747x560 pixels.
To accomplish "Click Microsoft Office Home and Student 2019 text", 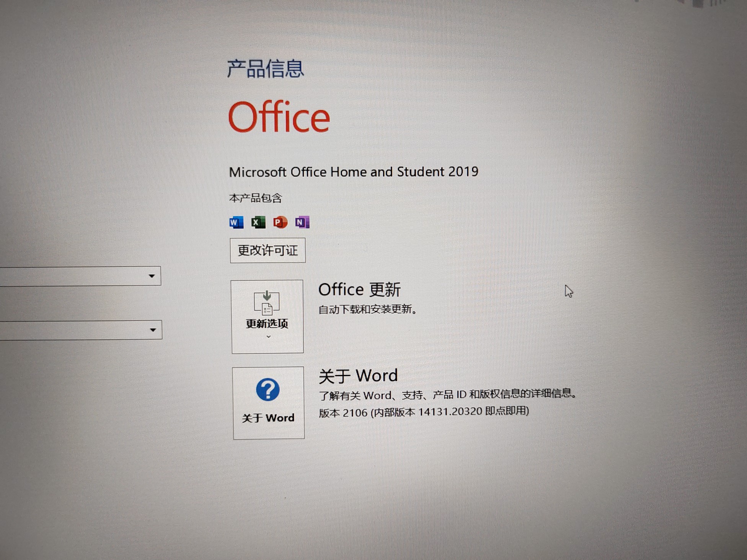I will (354, 172).
